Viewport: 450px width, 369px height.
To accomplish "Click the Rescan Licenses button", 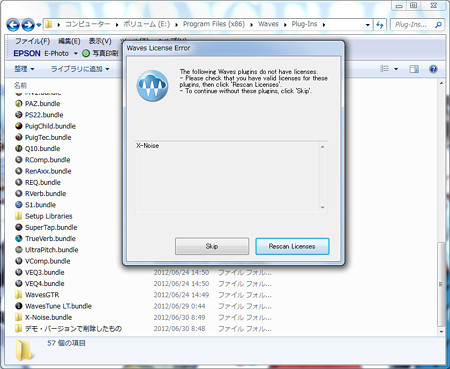I will click(292, 246).
